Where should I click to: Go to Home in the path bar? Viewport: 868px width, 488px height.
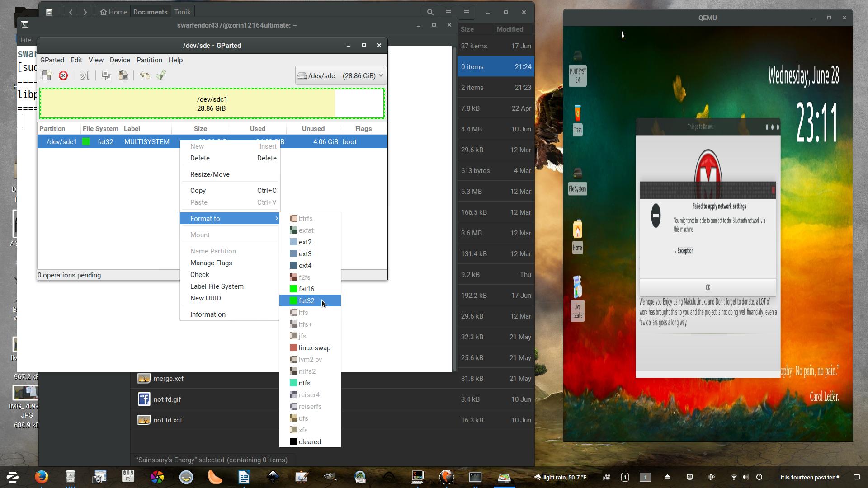[113, 12]
